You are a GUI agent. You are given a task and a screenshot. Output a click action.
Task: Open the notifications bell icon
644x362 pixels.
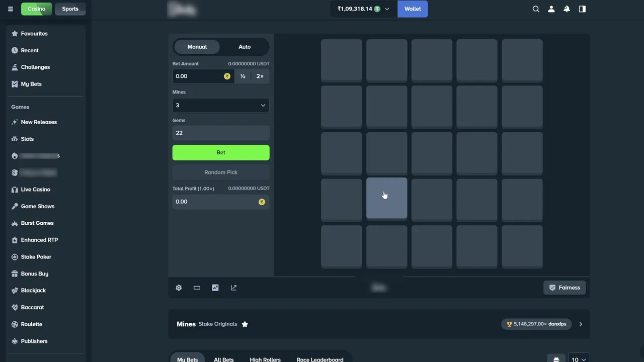pos(567,9)
